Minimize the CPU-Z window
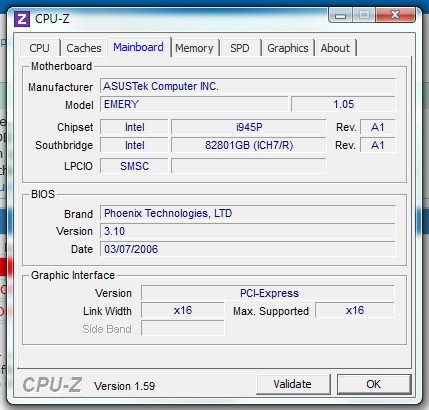 [340, 15]
